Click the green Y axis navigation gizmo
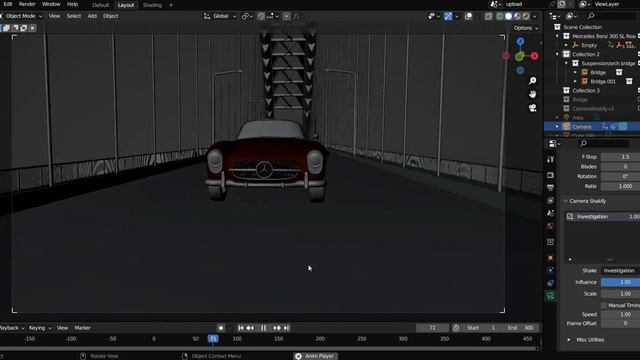The image size is (640, 360). click(519, 57)
